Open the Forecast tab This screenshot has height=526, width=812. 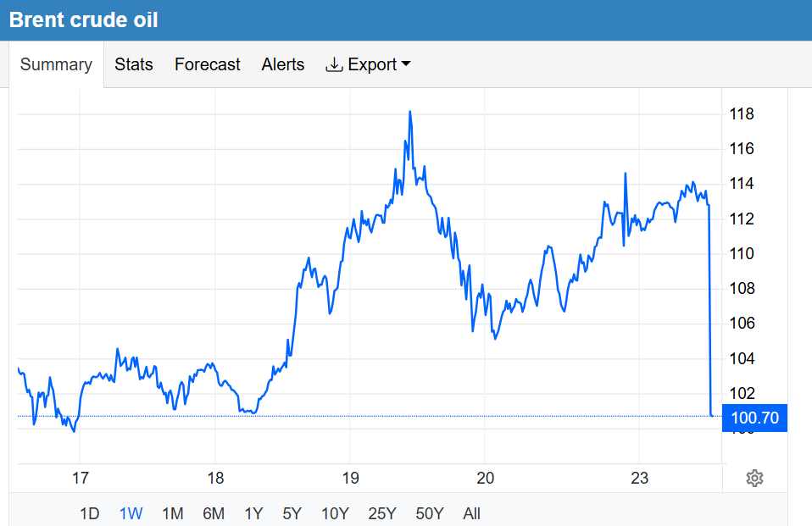(x=207, y=64)
